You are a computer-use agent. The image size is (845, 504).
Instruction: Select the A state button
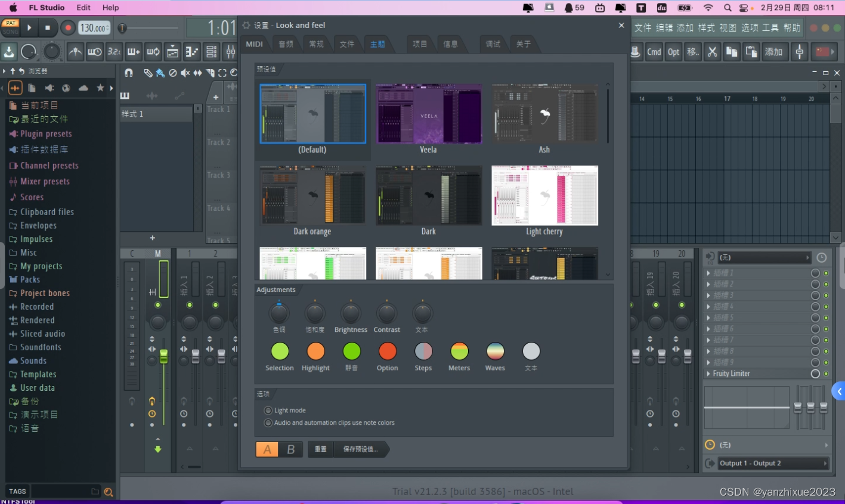click(x=267, y=449)
